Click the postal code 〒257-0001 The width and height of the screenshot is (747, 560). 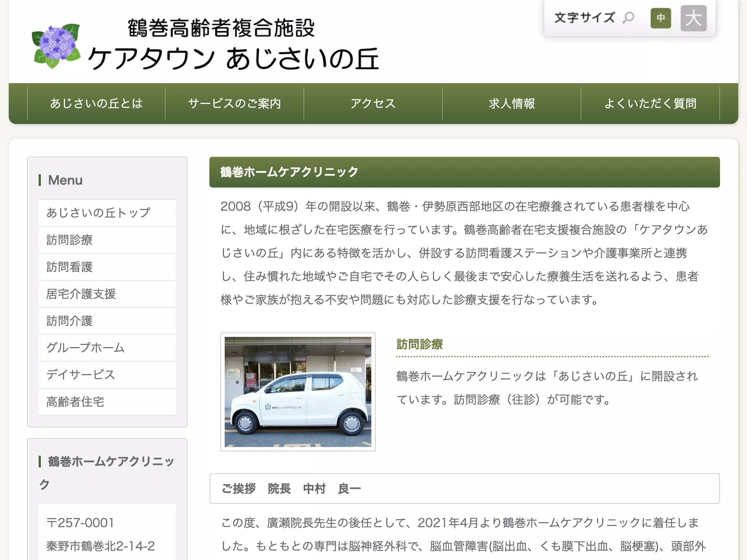click(x=80, y=523)
